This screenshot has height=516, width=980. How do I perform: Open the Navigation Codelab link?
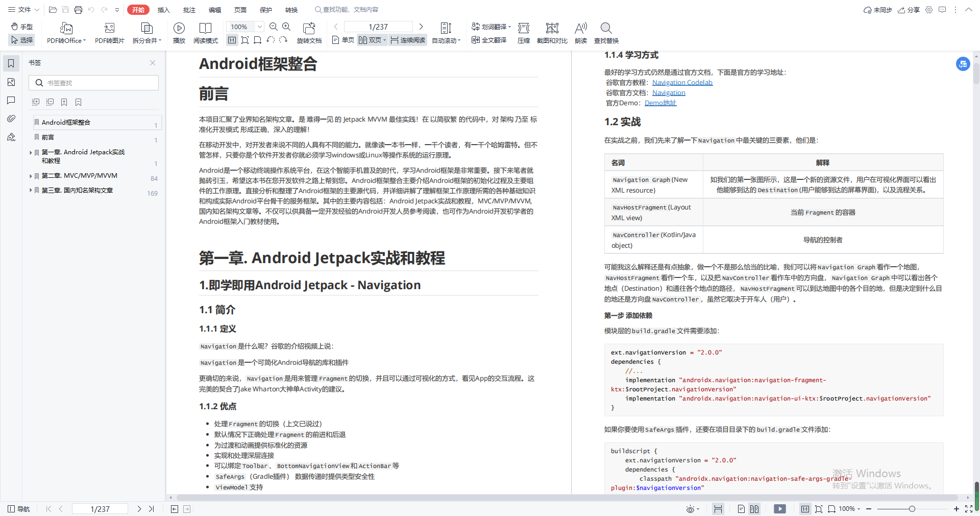[x=682, y=82]
